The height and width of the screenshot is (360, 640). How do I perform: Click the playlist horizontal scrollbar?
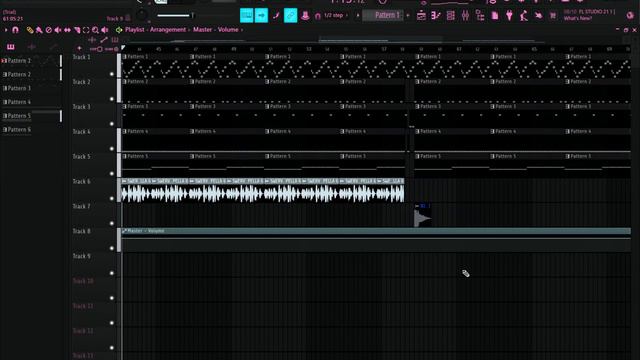pos(380,40)
